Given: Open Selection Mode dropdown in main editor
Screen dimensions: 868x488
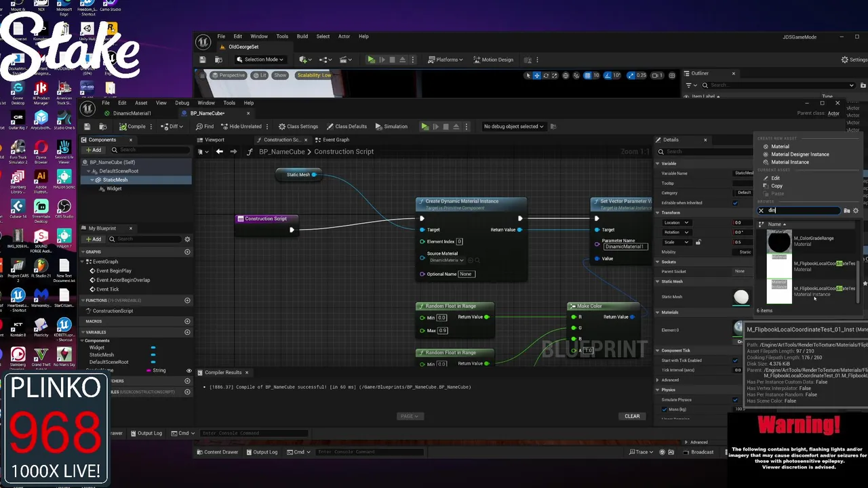Looking at the screenshot, I should tap(260, 60).
